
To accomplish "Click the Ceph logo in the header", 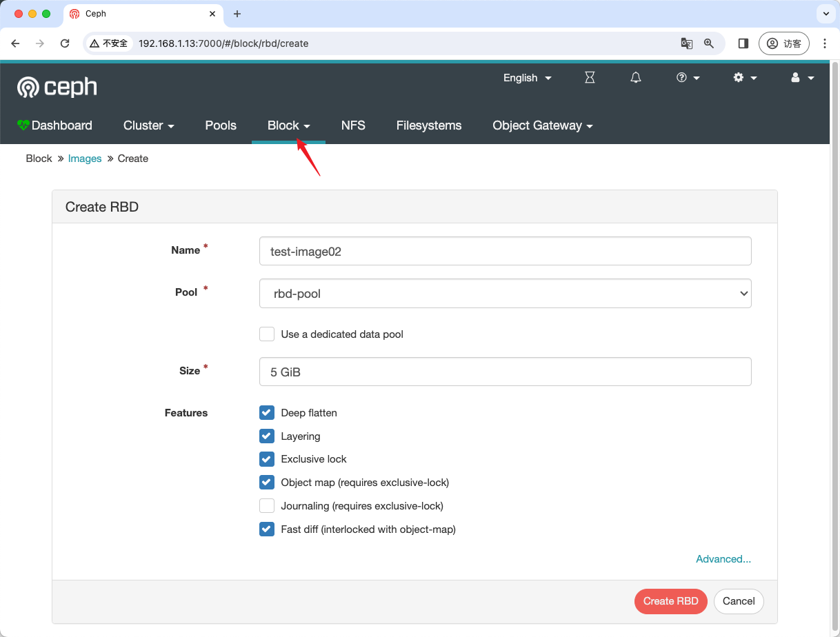I will point(57,87).
